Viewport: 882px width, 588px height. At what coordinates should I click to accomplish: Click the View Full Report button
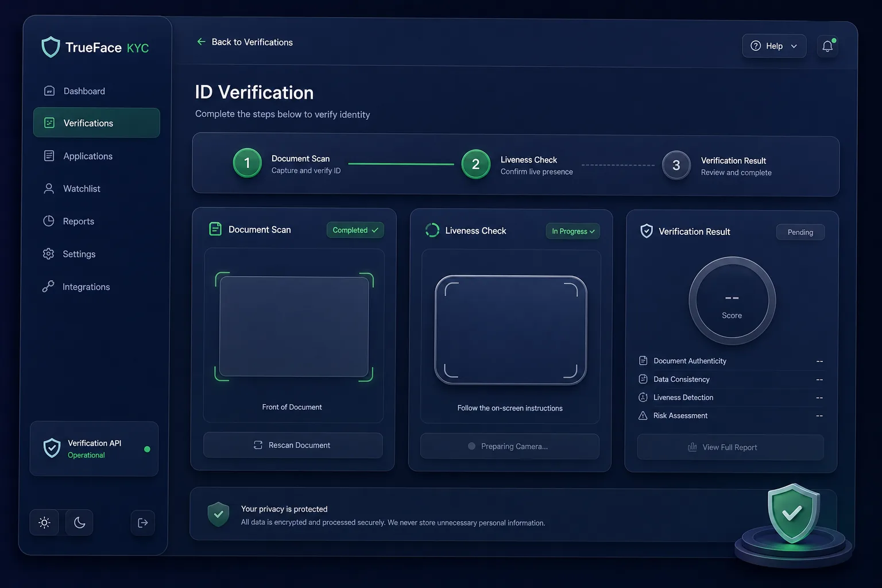(x=730, y=447)
